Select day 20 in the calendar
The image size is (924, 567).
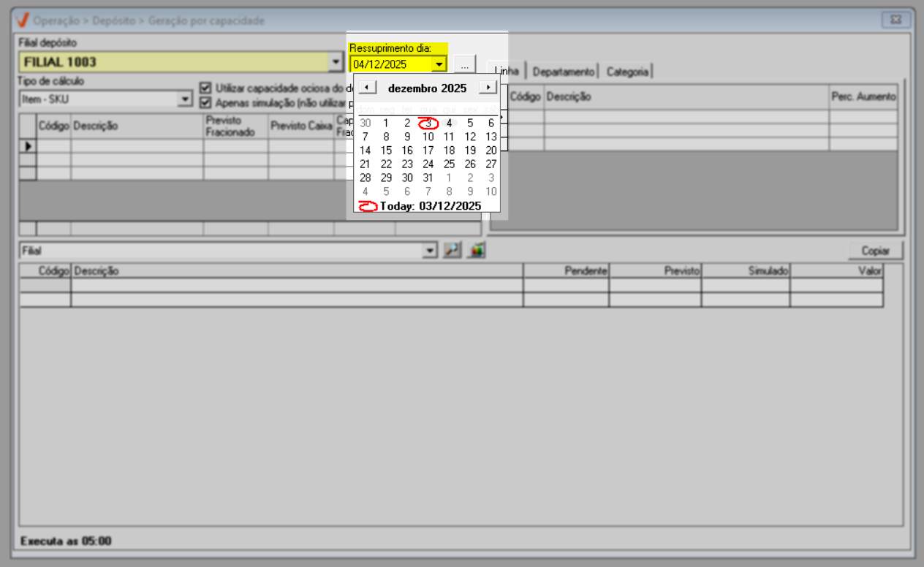click(491, 151)
